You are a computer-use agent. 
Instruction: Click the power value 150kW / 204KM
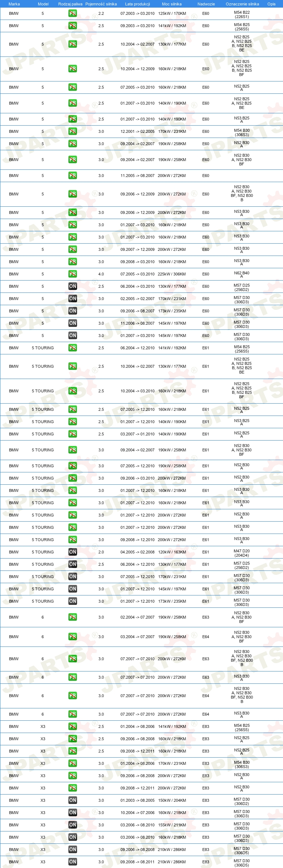tap(172, 800)
